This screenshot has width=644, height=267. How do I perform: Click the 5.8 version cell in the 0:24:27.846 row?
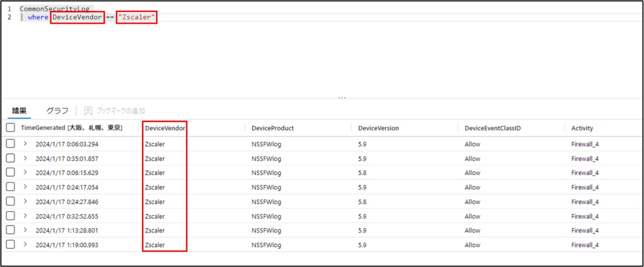tap(362, 201)
